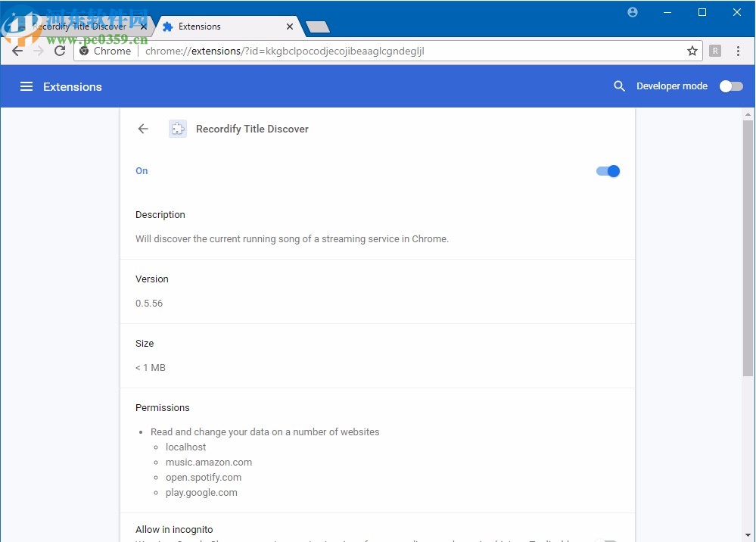Close the Extensions browser tab
Screen dimensions: 756x542
tap(289, 26)
